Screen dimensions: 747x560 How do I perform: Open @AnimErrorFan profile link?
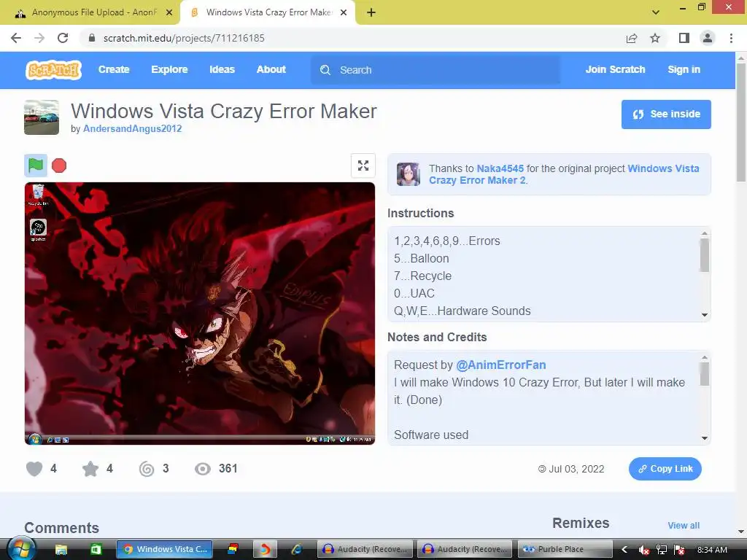[500, 365]
